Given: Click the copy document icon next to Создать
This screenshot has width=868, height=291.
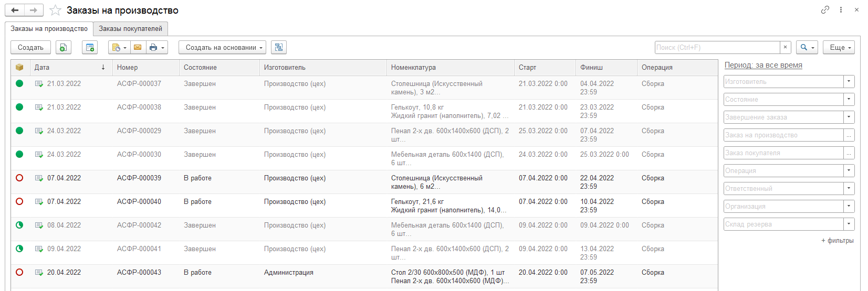Looking at the screenshot, I should [63, 47].
